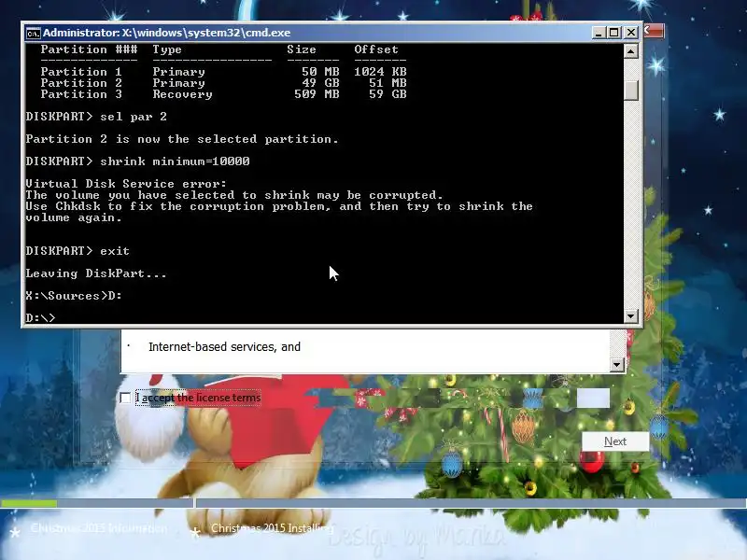The image size is (747, 560).
Task: Click the license text scroll down arrow
Action: click(617, 365)
